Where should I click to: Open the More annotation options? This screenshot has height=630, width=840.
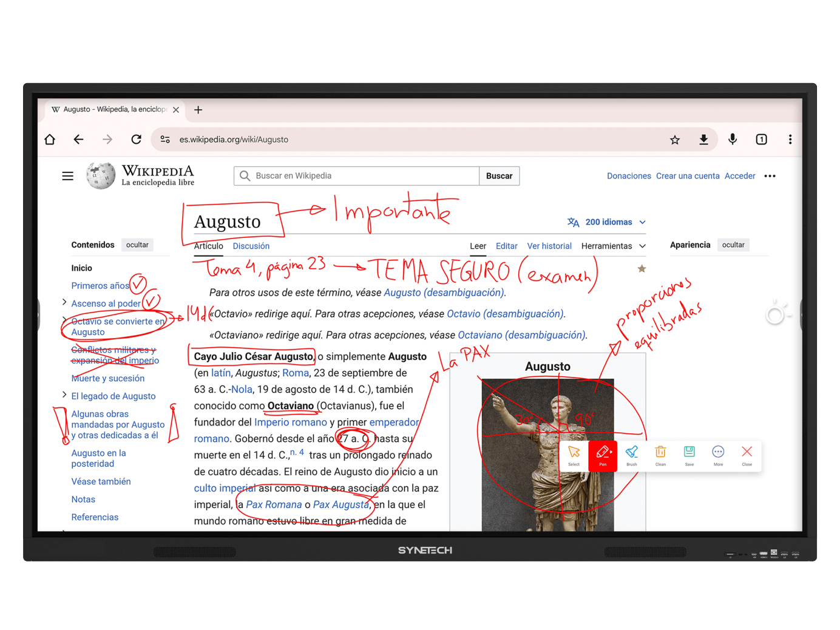coord(718,455)
